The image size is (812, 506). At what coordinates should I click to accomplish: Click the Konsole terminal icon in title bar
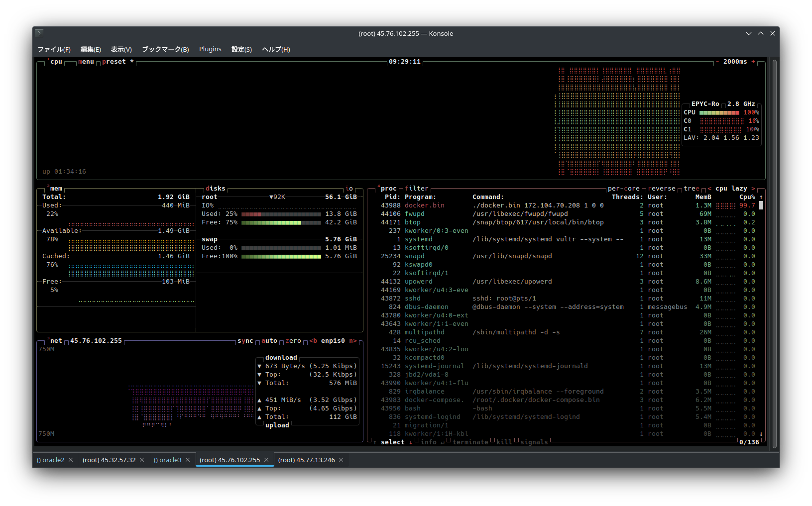(x=39, y=33)
